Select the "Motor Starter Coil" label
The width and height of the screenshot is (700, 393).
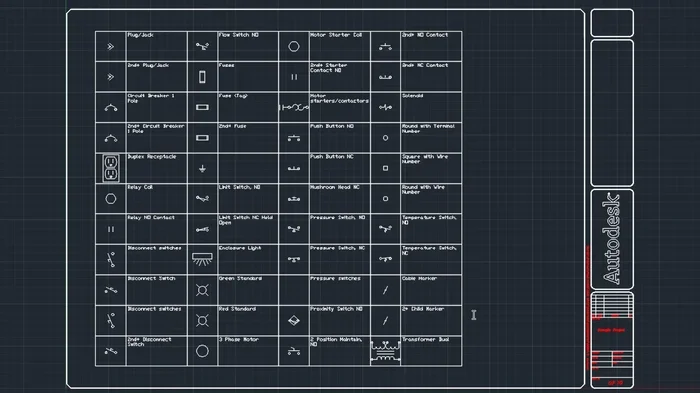coord(336,35)
